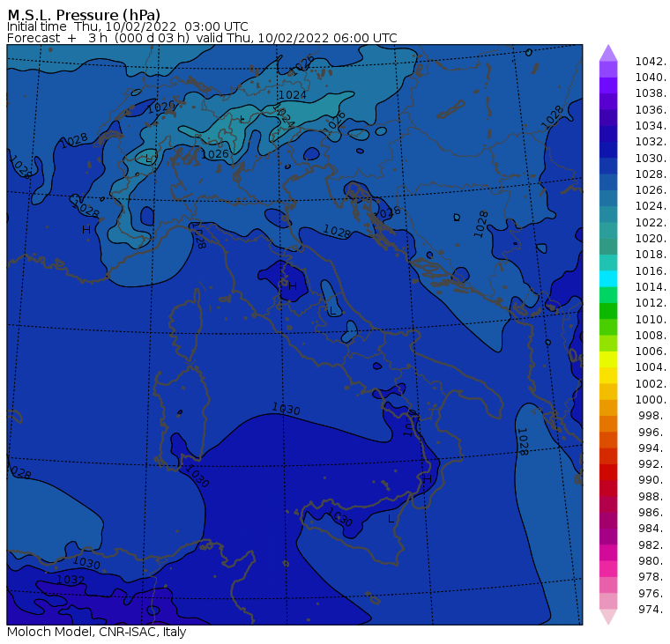Click the "1018." legend label
Image resolution: width=670 pixels, height=644 pixels.
(x=651, y=255)
